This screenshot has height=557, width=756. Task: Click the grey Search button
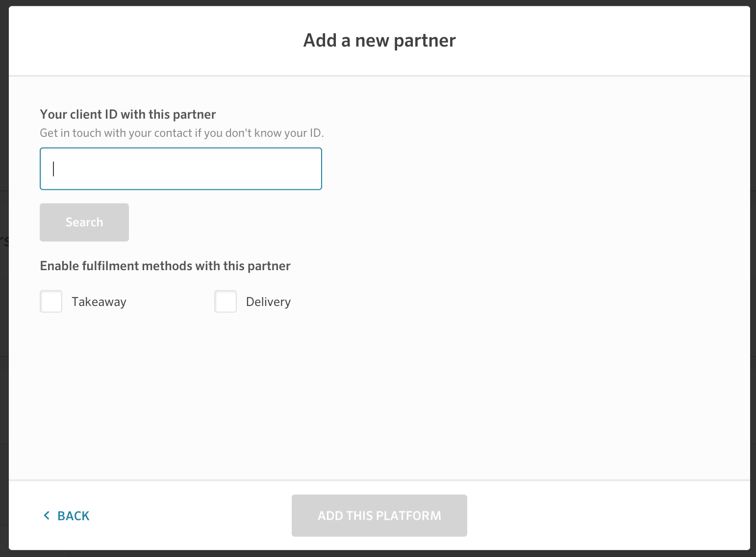pos(84,222)
